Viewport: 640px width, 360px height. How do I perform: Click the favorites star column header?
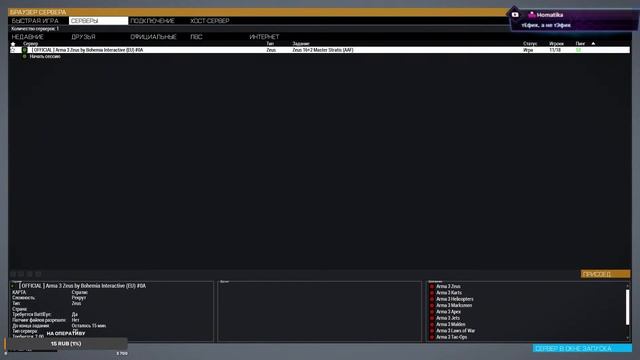pyautogui.click(x=13, y=44)
